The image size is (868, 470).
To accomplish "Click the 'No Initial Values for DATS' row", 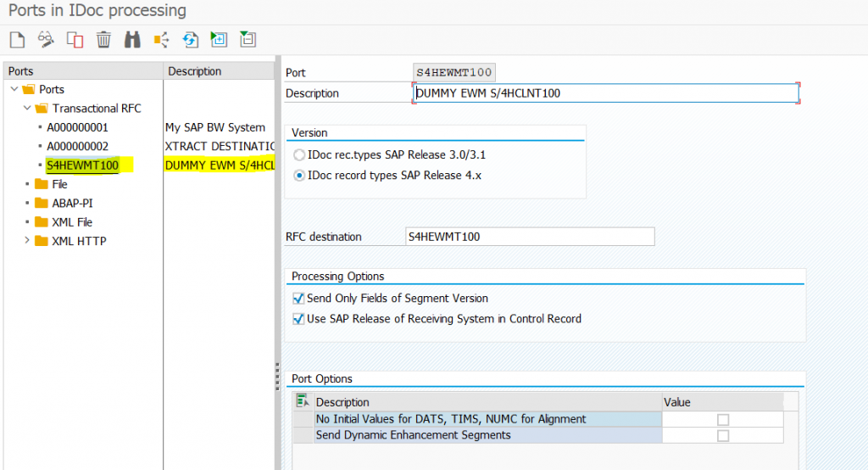I will point(487,419).
